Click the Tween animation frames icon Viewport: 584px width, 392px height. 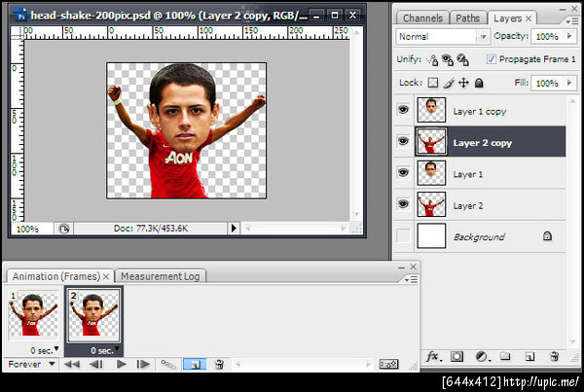(168, 364)
